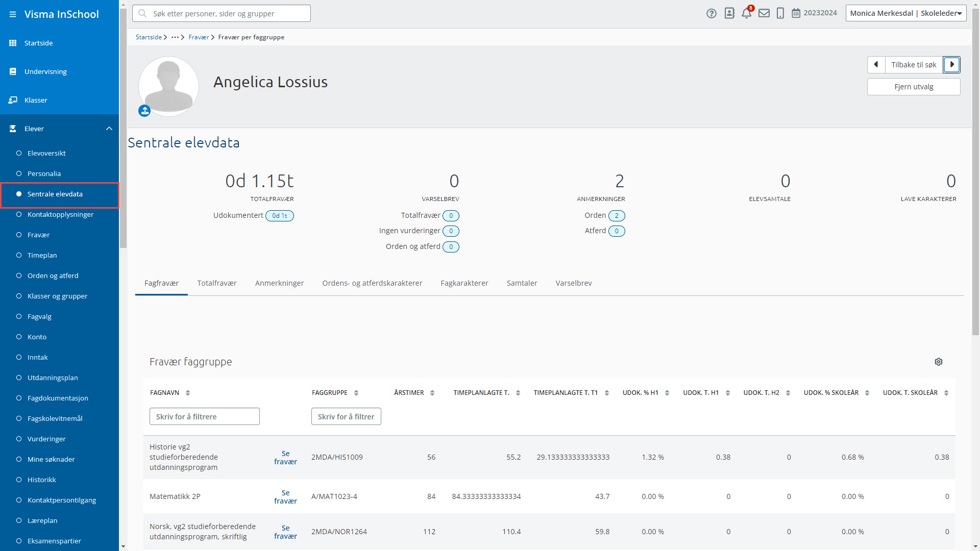
Task: Click the FAGNAVN filter input
Action: coord(205,417)
